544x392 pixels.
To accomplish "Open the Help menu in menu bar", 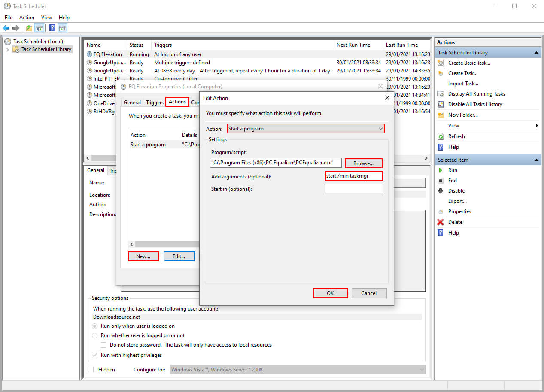I will [64, 18].
